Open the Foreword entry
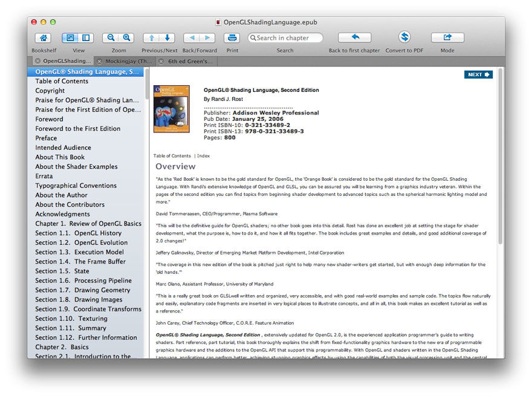The width and height of the screenshot is (532, 396). point(85,119)
